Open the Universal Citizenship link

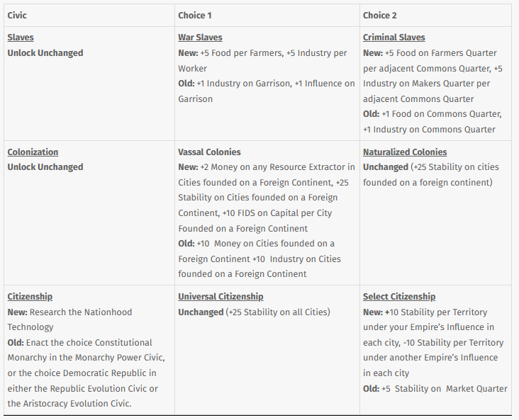[x=221, y=296]
